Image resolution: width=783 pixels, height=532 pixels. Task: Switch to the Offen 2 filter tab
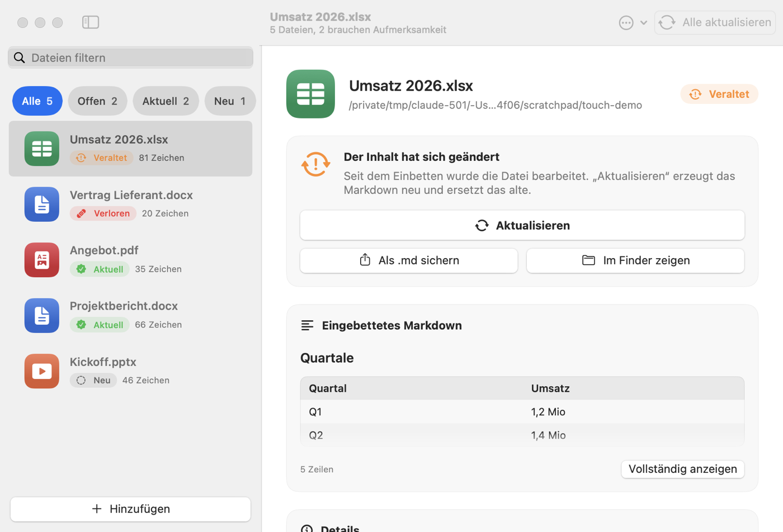coord(97,101)
